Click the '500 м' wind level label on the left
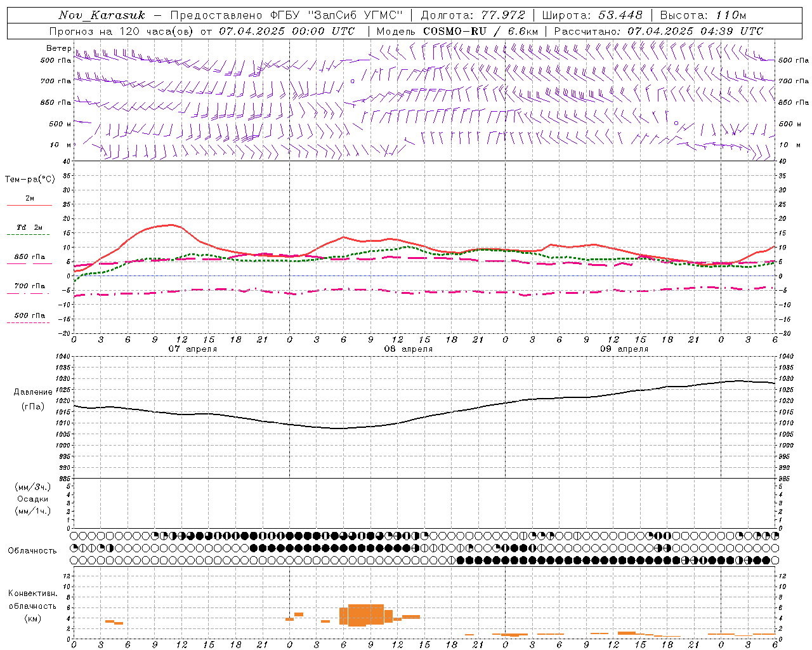812x650 pixels. [60, 124]
